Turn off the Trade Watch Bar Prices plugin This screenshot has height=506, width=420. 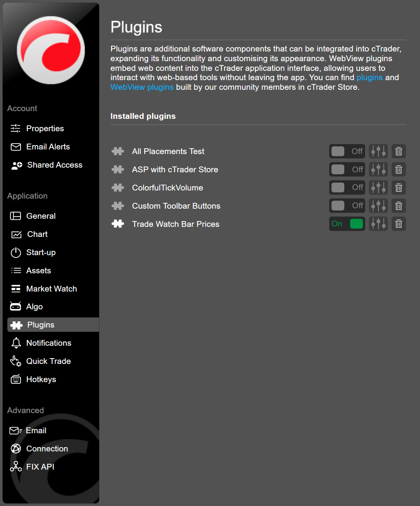[x=347, y=224]
